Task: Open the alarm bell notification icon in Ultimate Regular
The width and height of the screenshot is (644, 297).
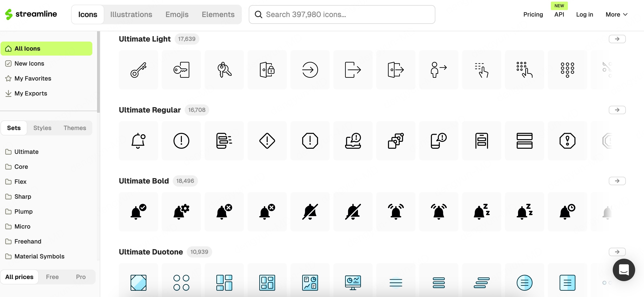Action: coord(138,141)
